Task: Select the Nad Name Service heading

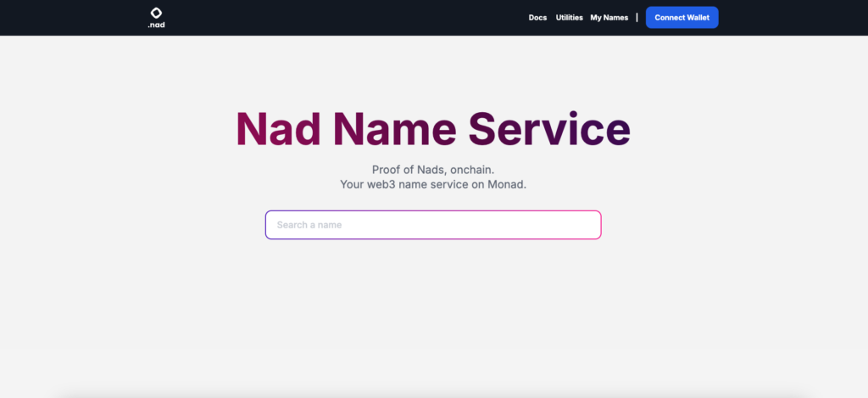Action: click(x=433, y=129)
